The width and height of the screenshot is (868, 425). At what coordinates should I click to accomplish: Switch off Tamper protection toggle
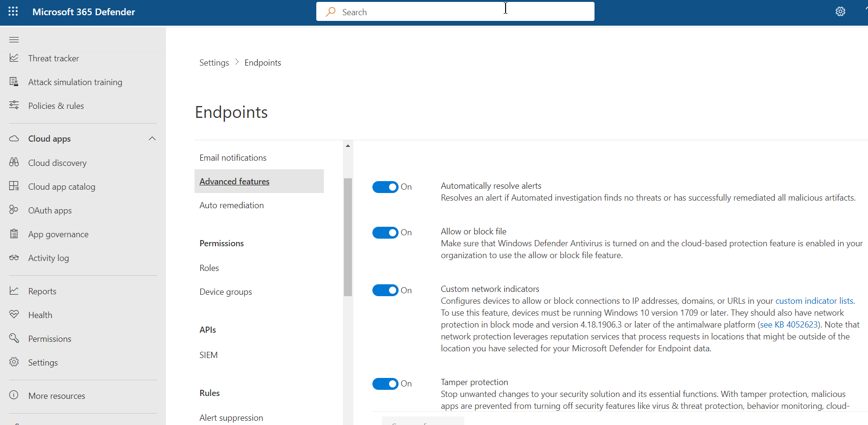coord(385,384)
